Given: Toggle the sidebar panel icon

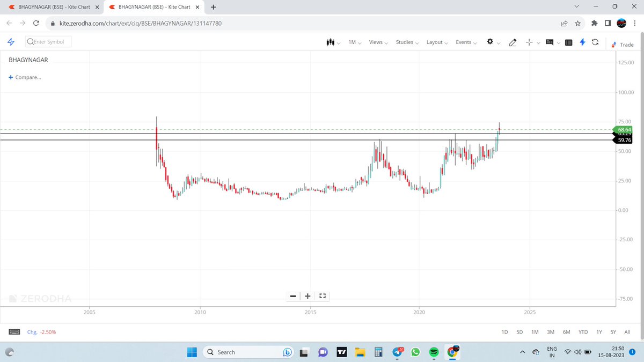Looking at the screenshot, I should point(569,42).
